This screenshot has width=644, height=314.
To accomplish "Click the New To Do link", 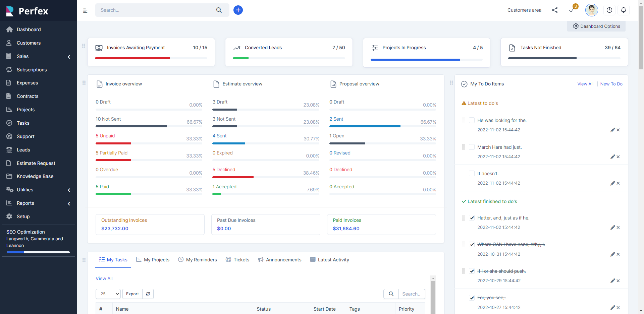I will point(611,84).
